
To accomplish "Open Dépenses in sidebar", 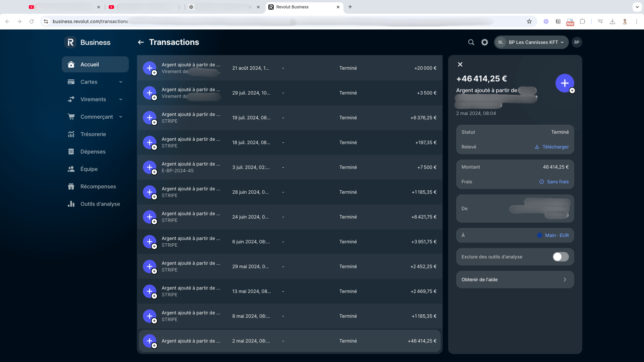I will click(95, 152).
